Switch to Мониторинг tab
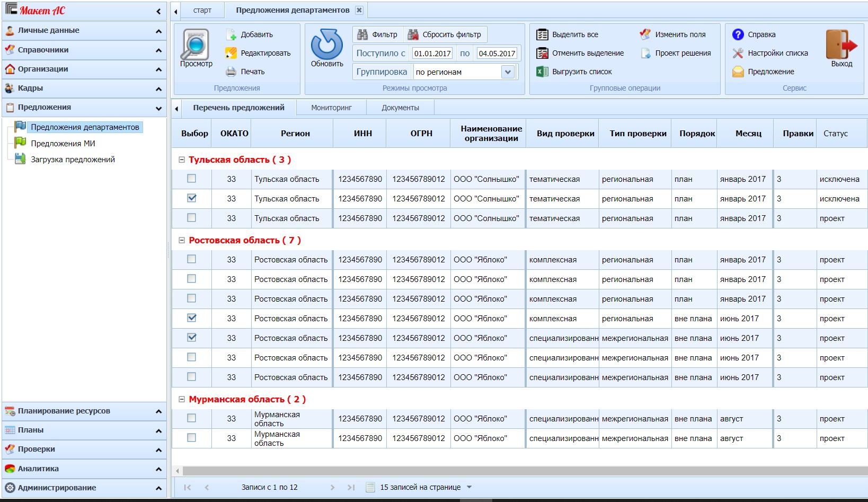 (331, 108)
